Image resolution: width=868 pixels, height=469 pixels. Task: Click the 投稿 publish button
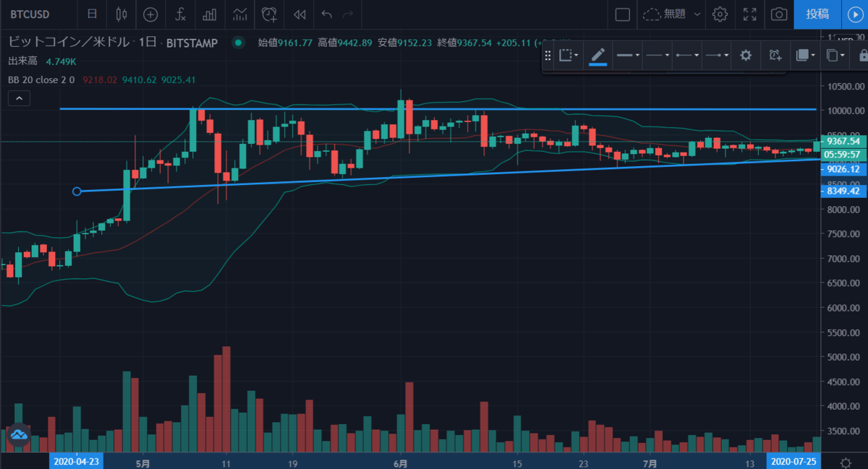coord(817,14)
